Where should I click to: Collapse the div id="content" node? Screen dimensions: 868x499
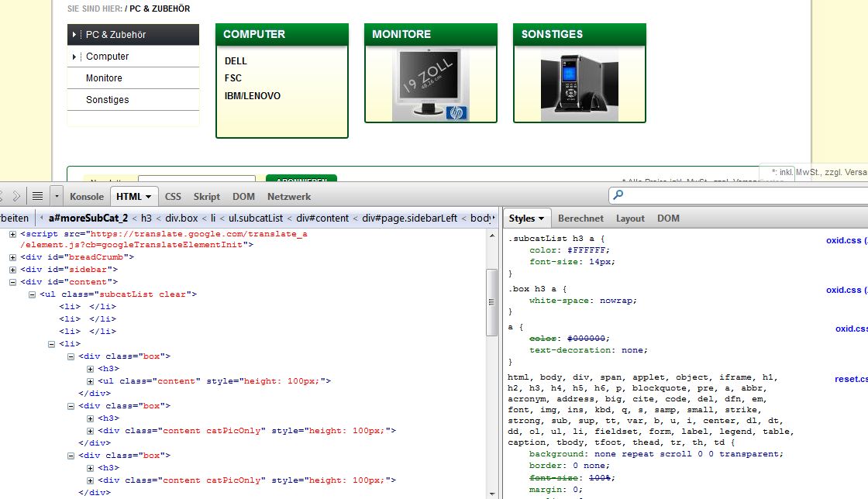[x=13, y=282]
